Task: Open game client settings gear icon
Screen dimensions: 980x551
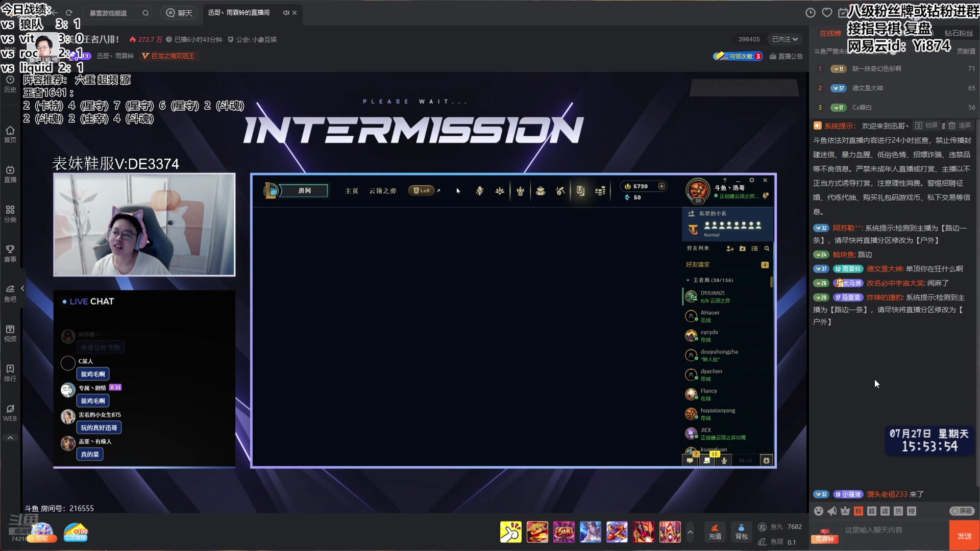Action: pyautogui.click(x=751, y=180)
